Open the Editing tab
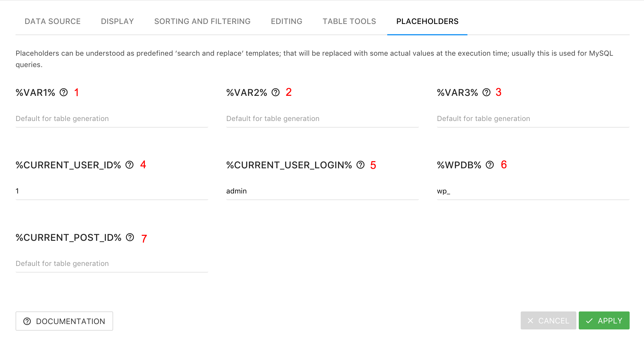 point(287,21)
